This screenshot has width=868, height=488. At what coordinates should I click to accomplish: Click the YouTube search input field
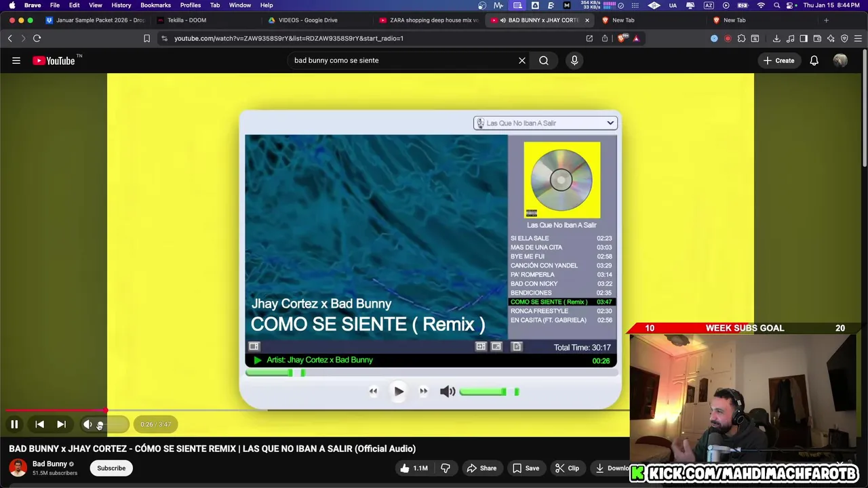pyautogui.click(x=403, y=61)
